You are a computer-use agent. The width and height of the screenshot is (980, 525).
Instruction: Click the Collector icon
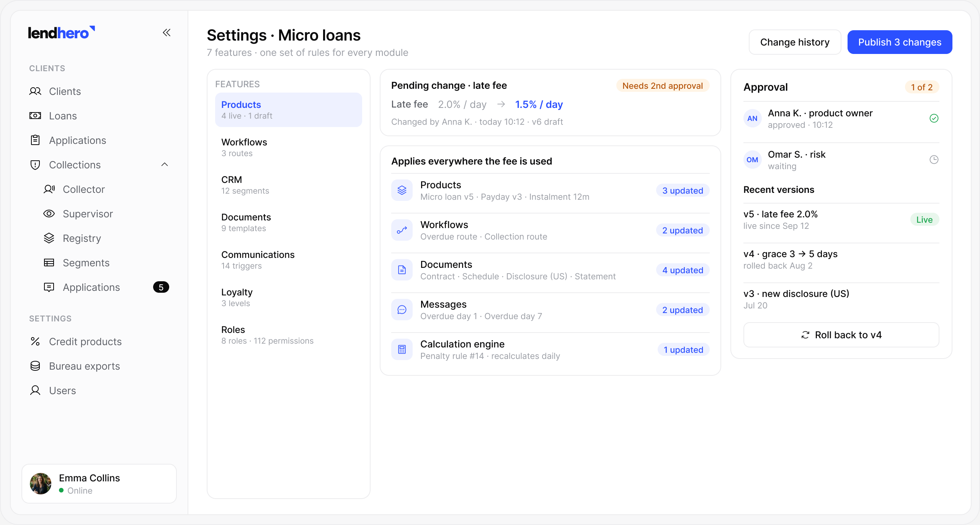49,189
